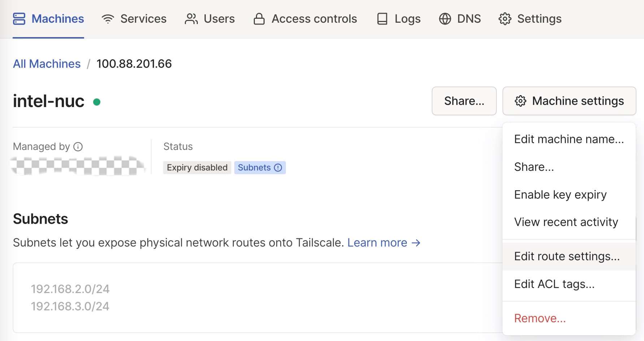Click the Logs book icon

point(382,19)
